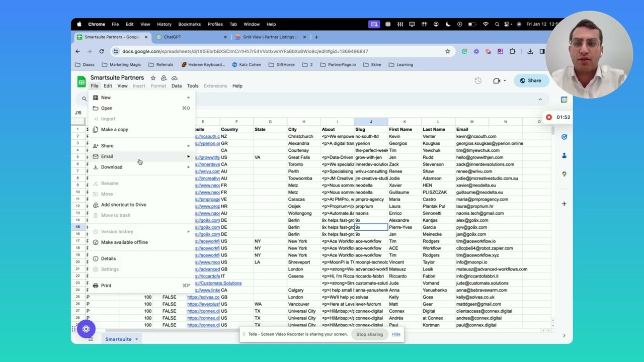Click the Name box showing J15
This screenshot has width=644, height=362.
click(x=78, y=113)
